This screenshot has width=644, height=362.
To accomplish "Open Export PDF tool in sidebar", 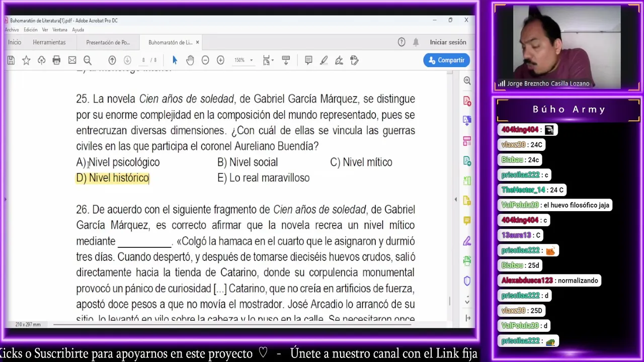I will pos(467,121).
